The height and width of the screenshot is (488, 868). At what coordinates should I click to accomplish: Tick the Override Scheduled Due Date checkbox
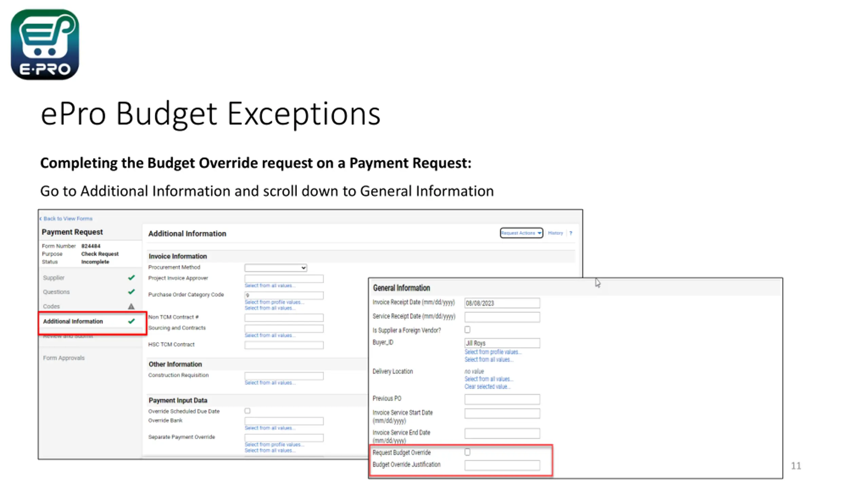[x=248, y=411]
